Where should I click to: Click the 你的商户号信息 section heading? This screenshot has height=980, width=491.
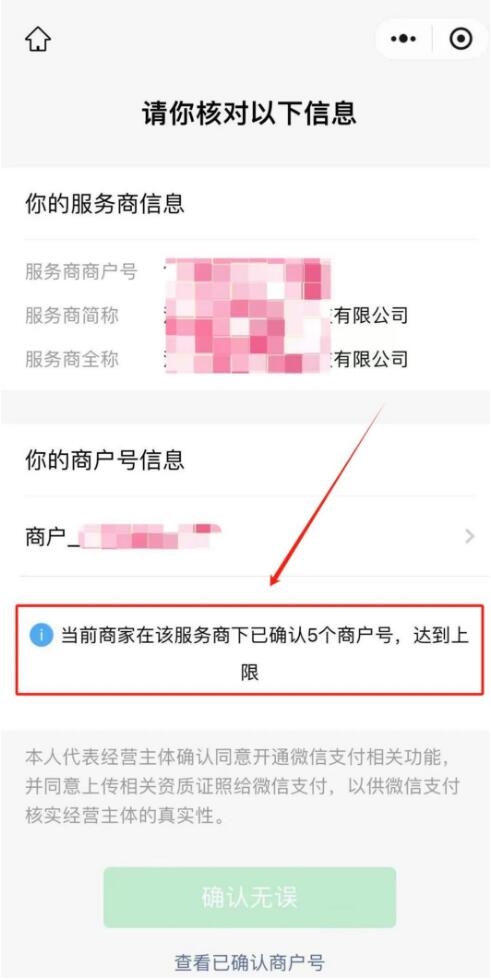[x=104, y=460]
